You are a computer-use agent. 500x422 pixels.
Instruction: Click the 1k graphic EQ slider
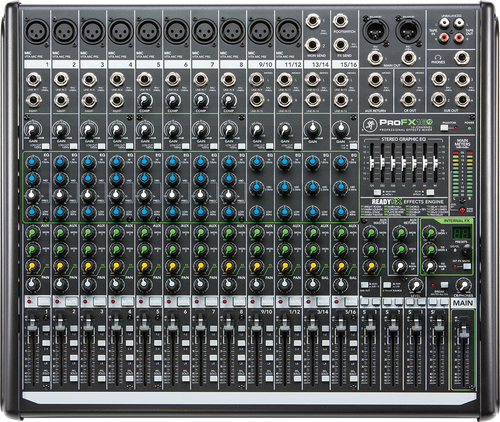pos(404,162)
